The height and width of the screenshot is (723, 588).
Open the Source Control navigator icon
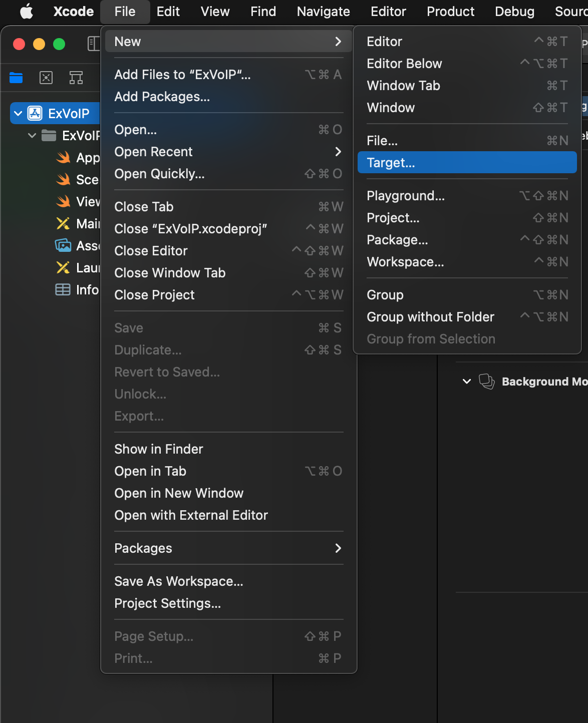[x=46, y=78]
